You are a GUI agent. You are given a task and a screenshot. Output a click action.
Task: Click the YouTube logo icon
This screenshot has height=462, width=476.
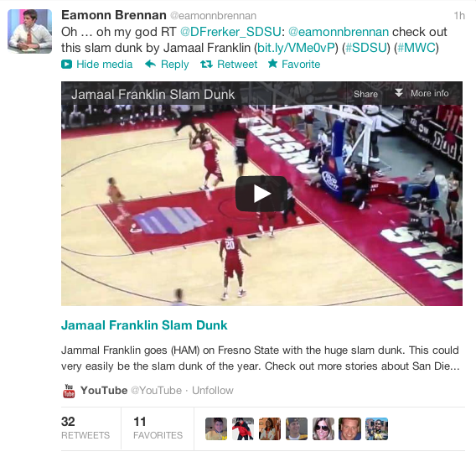[x=69, y=391]
